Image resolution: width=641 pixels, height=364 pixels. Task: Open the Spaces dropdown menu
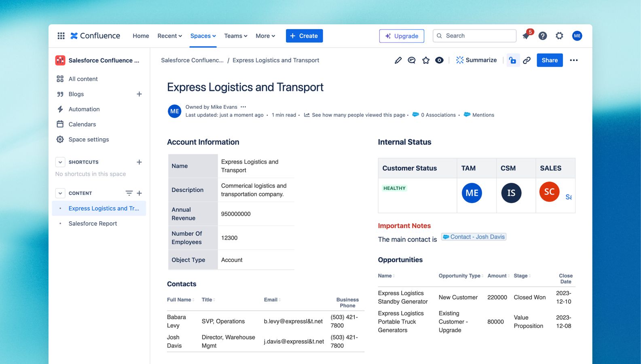click(x=203, y=36)
